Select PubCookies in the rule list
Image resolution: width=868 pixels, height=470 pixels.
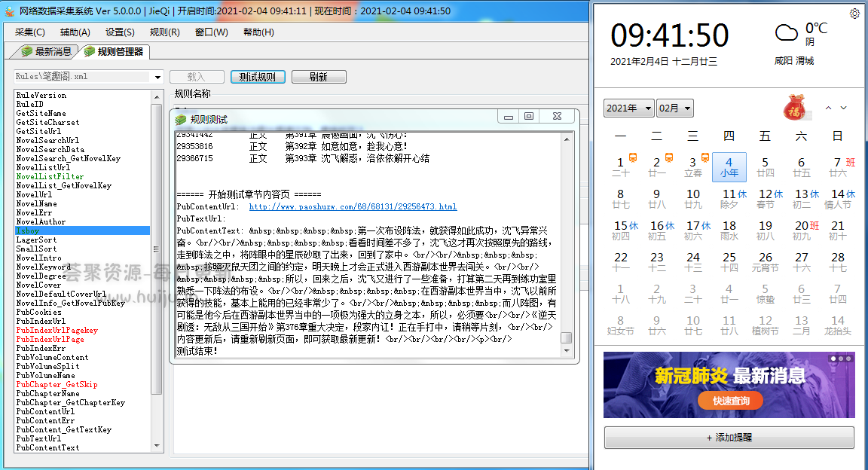click(38, 313)
